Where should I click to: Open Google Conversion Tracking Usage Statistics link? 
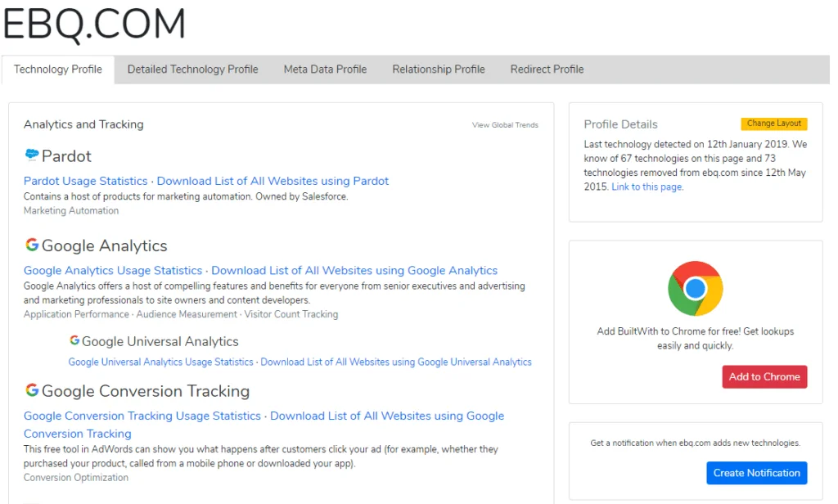[142, 416]
